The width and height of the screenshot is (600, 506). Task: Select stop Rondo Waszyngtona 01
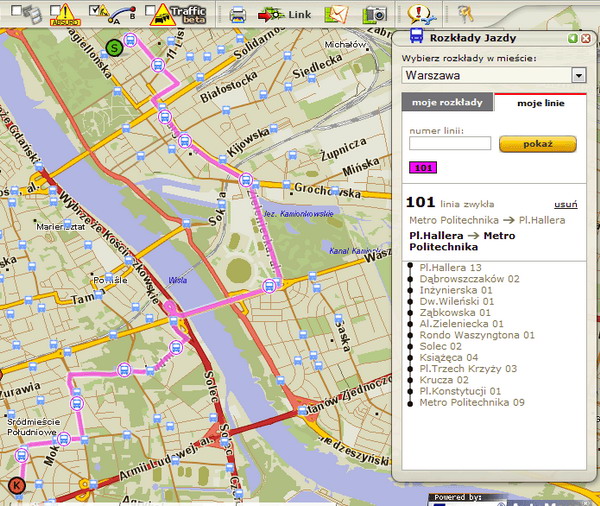[x=477, y=335]
